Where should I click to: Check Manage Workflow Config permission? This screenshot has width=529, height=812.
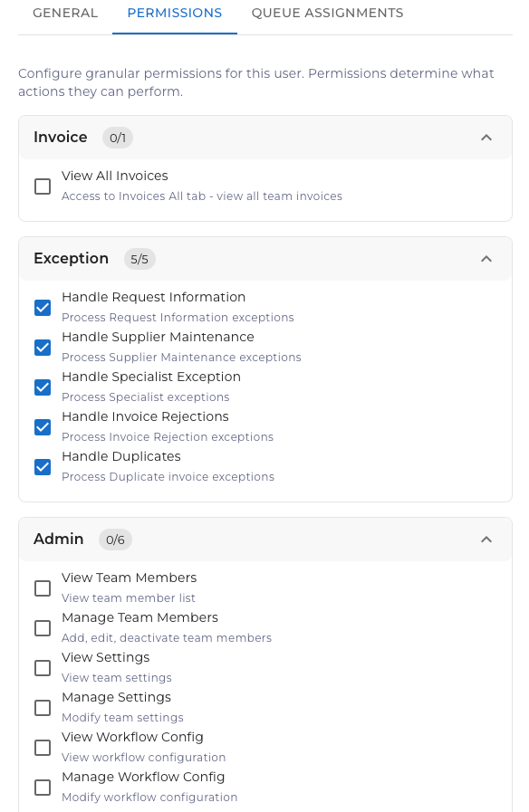42,788
